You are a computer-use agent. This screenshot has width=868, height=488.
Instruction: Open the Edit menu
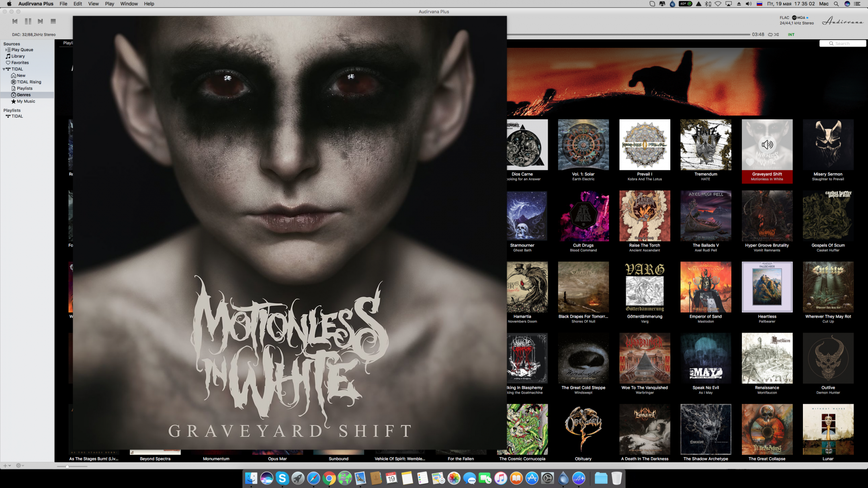pos(78,4)
